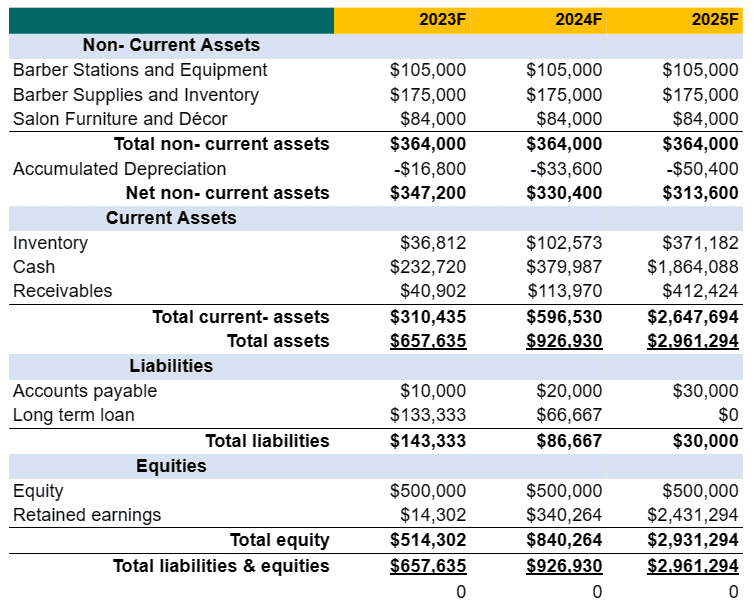
Task: Select the Accounts payable row label
Action: (85, 391)
